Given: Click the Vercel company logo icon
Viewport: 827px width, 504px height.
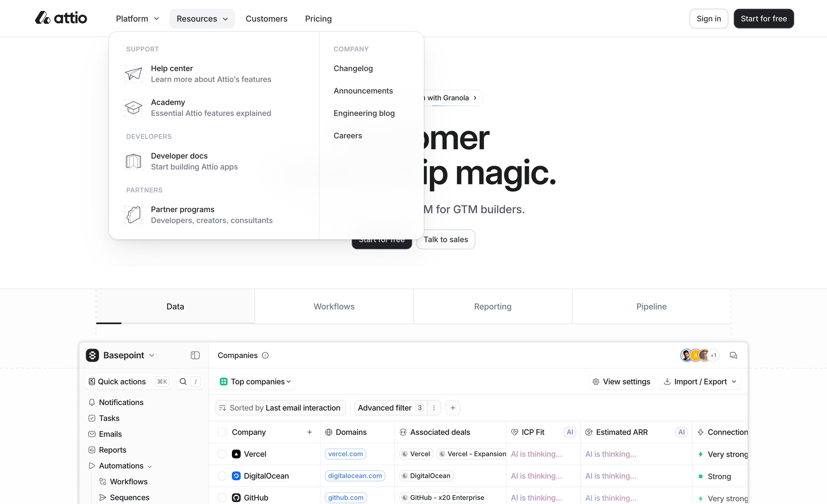Looking at the screenshot, I should pos(236,454).
